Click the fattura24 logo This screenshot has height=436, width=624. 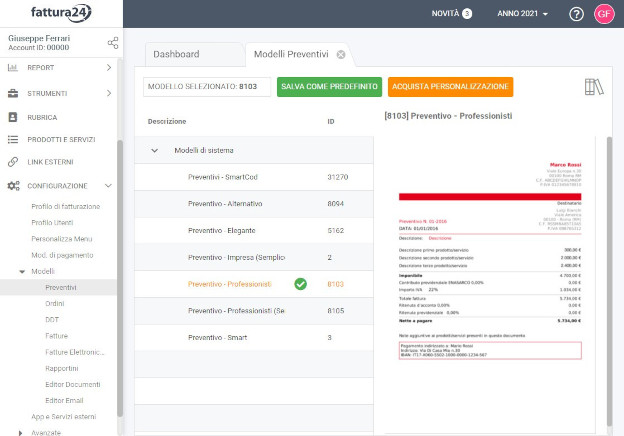click(61, 13)
